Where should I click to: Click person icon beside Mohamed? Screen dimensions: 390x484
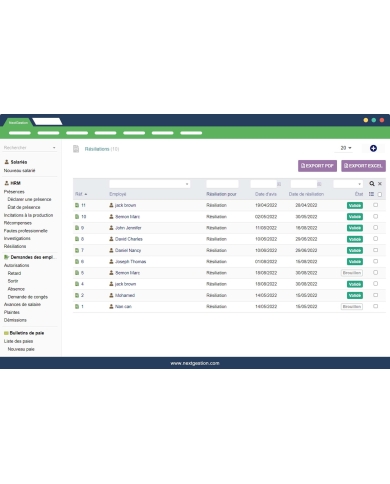(111, 295)
